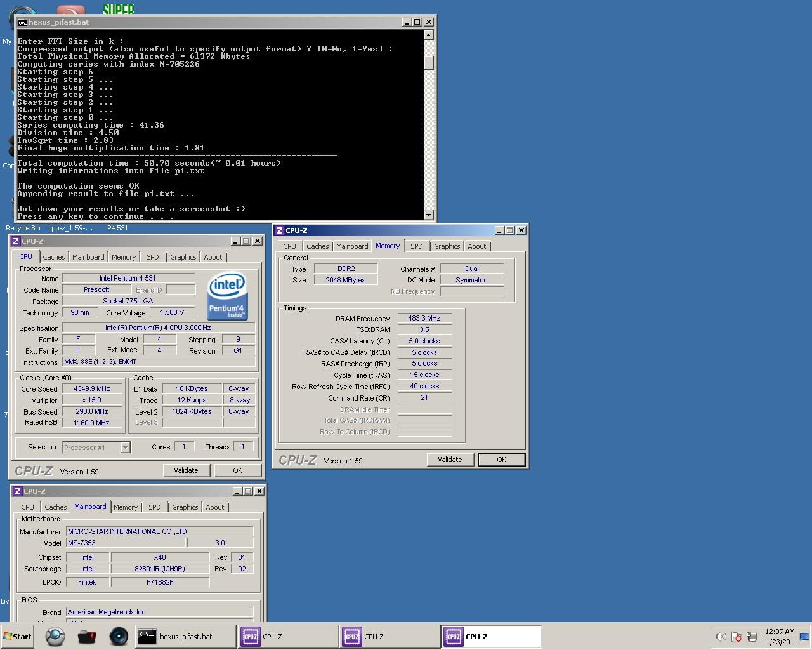Switch to the first CPU-Z taskbar button

[x=288, y=637]
